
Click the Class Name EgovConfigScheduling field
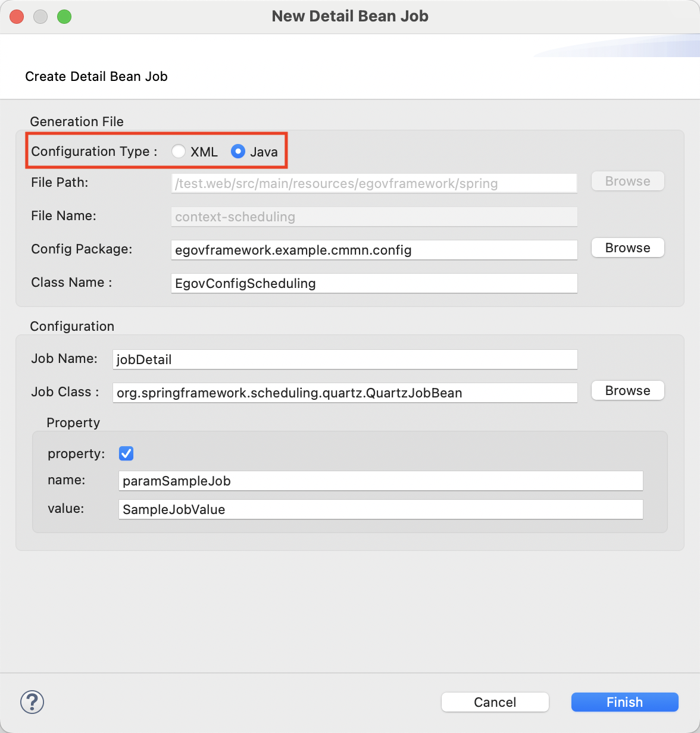point(374,283)
